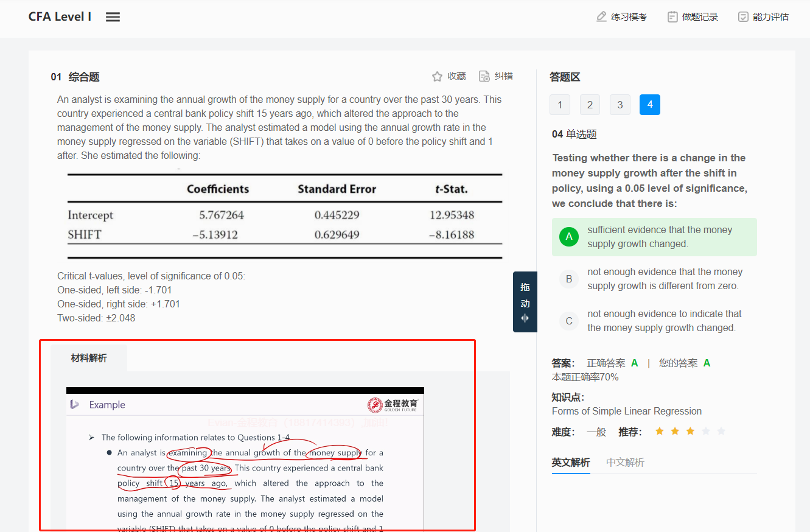Click the third gold rating star
Screen dimensions: 810x532
pos(690,432)
